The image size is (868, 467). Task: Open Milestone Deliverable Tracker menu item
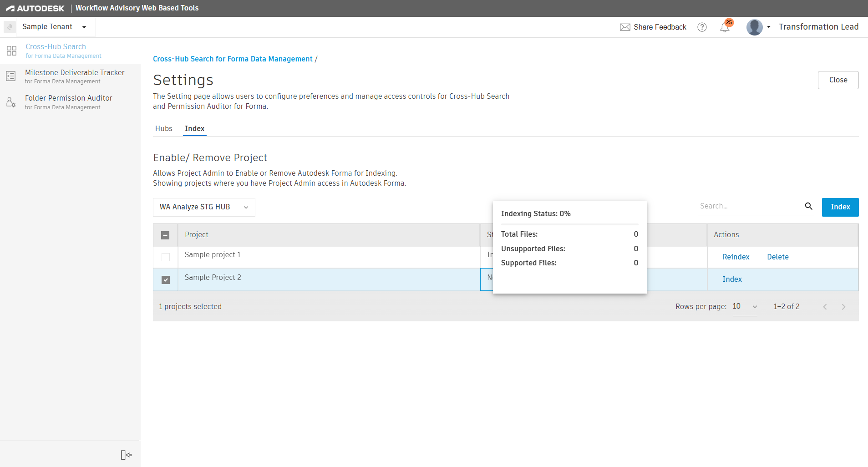tap(70, 76)
